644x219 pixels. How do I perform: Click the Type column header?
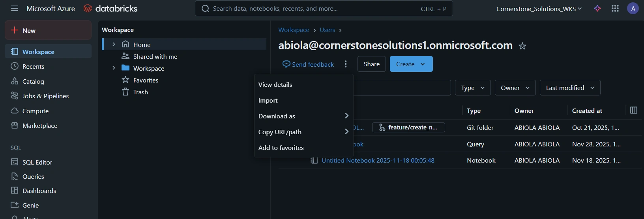[474, 111]
